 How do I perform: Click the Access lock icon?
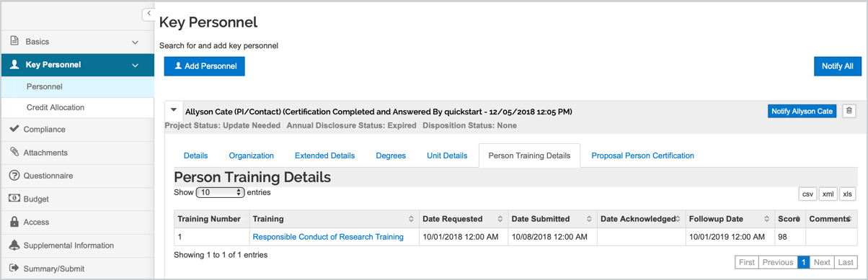coord(14,222)
